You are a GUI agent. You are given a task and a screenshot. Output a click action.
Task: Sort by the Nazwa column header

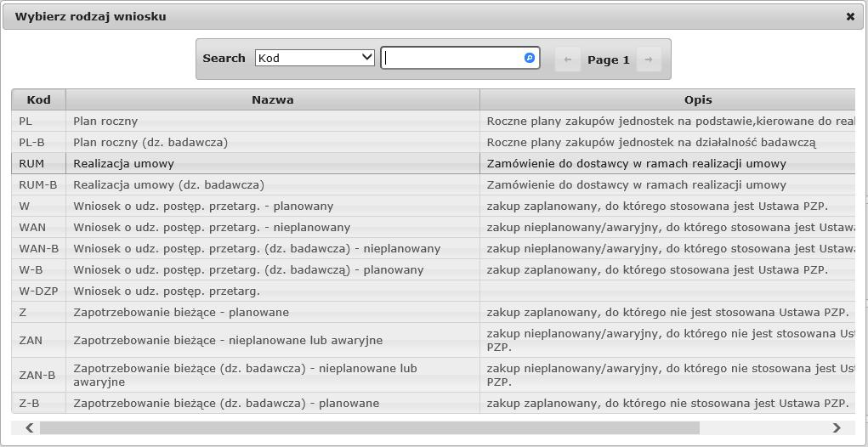click(272, 99)
